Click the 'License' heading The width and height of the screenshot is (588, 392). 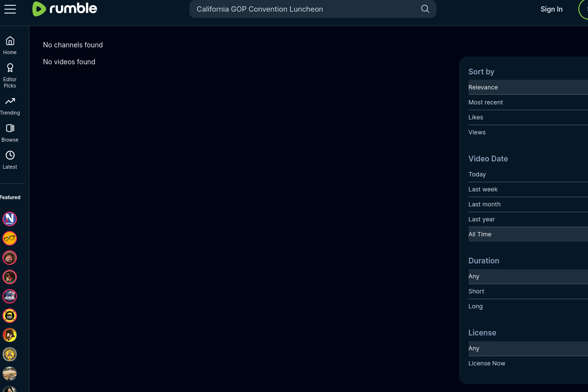coord(482,333)
